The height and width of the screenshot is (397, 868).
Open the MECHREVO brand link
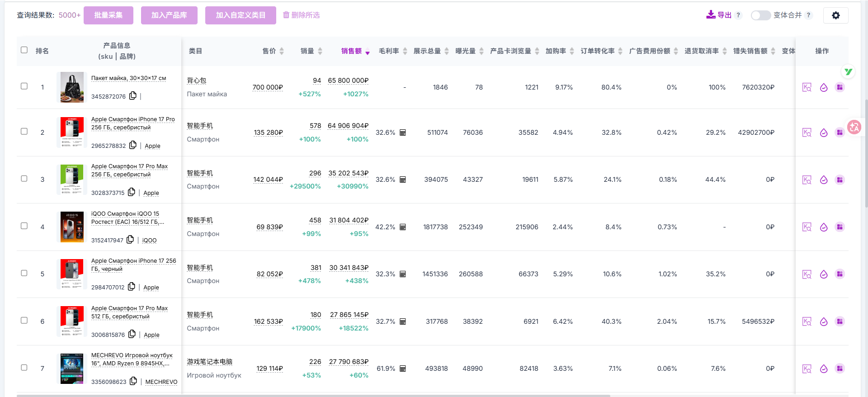pos(161,382)
